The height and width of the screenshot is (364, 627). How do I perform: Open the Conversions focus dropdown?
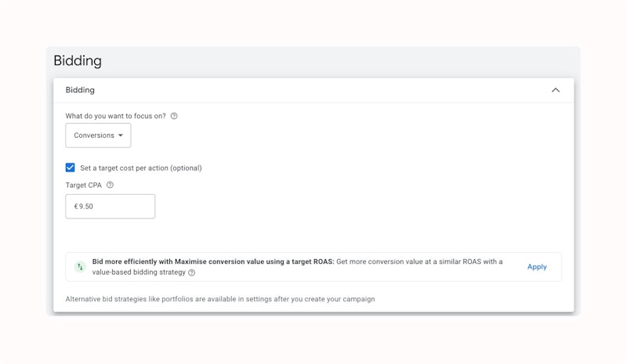[98, 135]
